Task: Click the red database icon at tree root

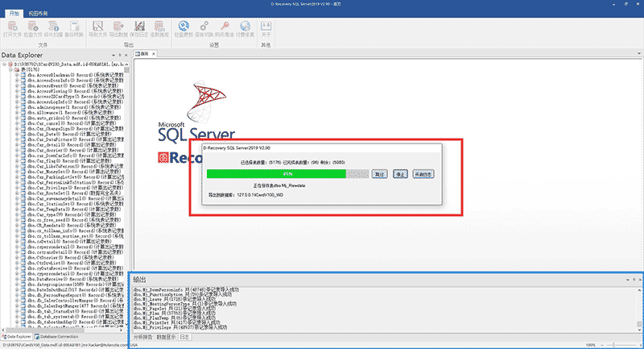Action: 10,64
